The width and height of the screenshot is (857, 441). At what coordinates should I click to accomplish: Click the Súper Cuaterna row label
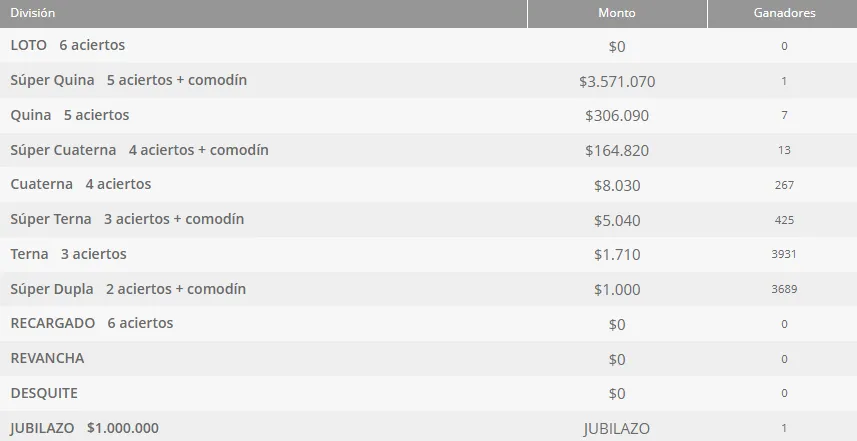[x=63, y=150]
